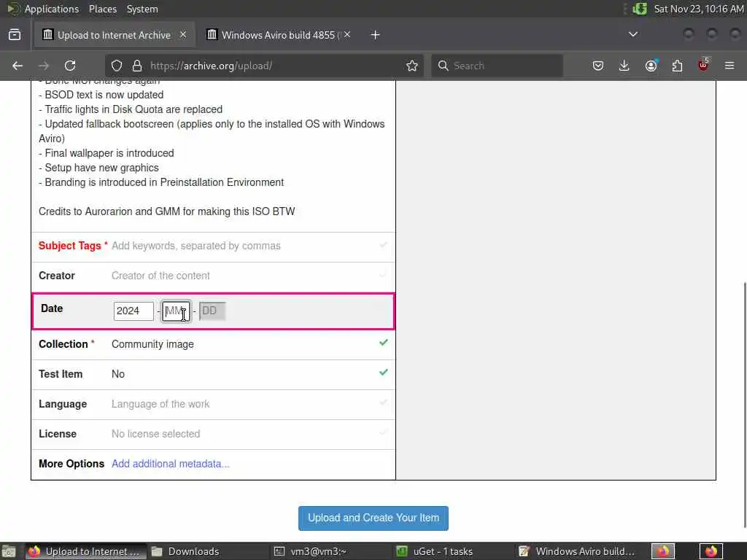Image resolution: width=747 pixels, height=560 pixels.
Task: Switch to Upload to Internet taskbar window
Action: click(x=86, y=551)
